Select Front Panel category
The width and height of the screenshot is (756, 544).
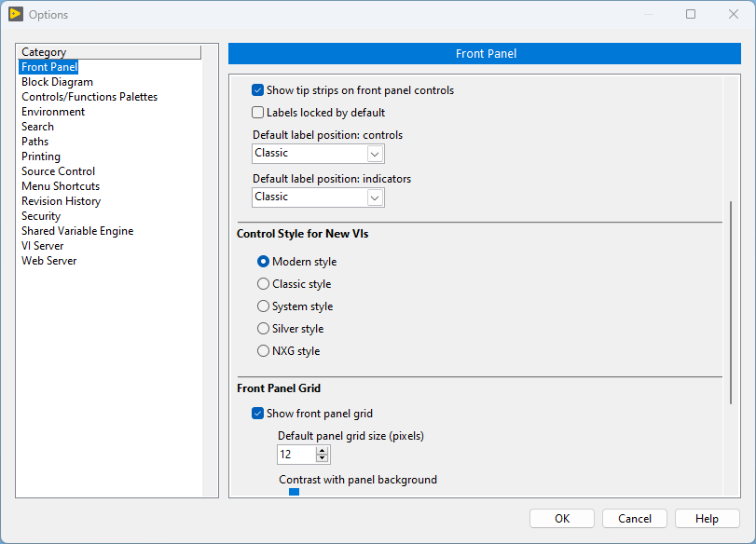(49, 67)
